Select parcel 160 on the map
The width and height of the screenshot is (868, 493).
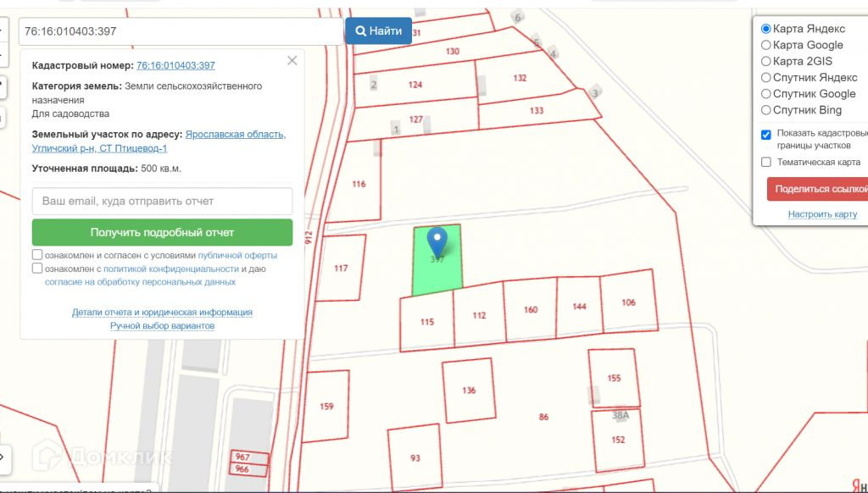point(531,310)
